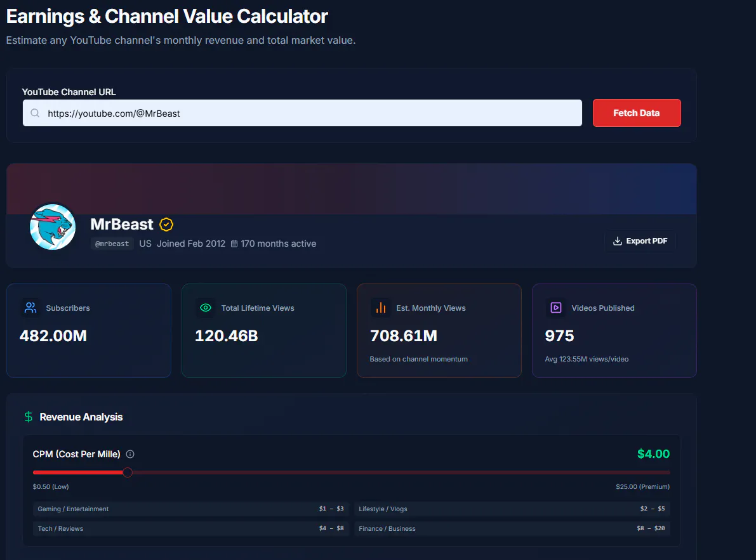Select the Gaming / Entertainment CPM row
Image resolution: width=756 pixels, height=560 pixels.
(x=190, y=509)
